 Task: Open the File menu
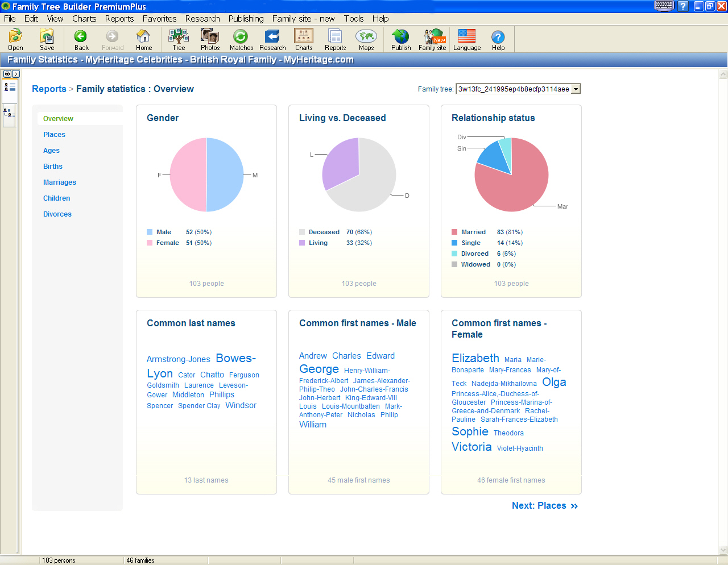pyautogui.click(x=10, y=19)
